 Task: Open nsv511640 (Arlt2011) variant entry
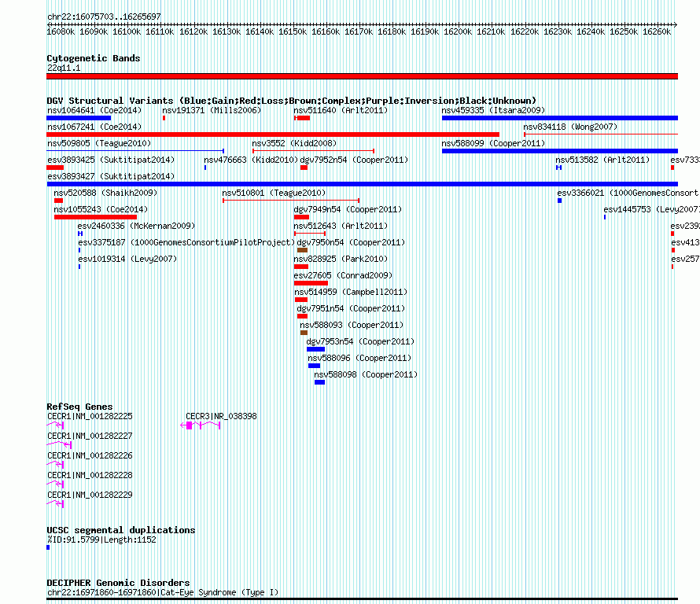(341, 110)
